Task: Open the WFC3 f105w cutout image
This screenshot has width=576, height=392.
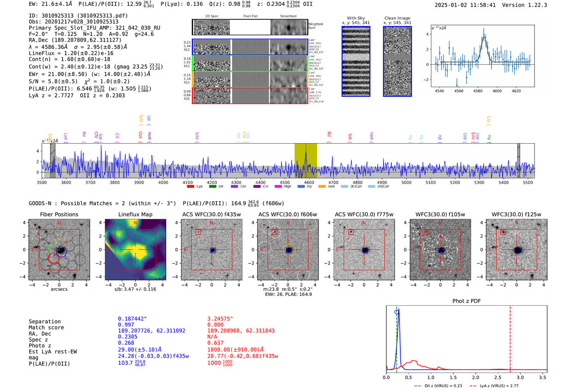Action: point(440,249)
